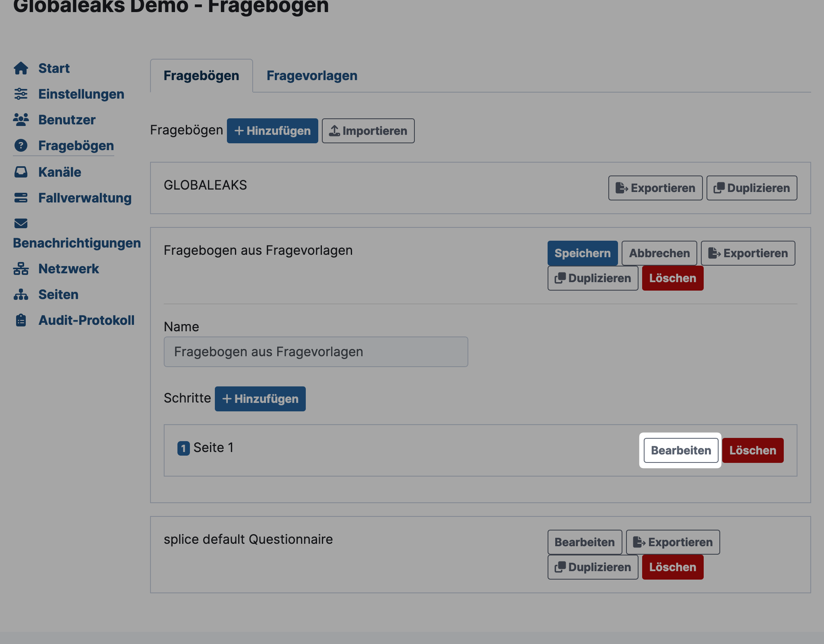Delete the splice default Questionnaire
Image resolution: width=824 pixels, height=644 pixels.
coord(673,567)
